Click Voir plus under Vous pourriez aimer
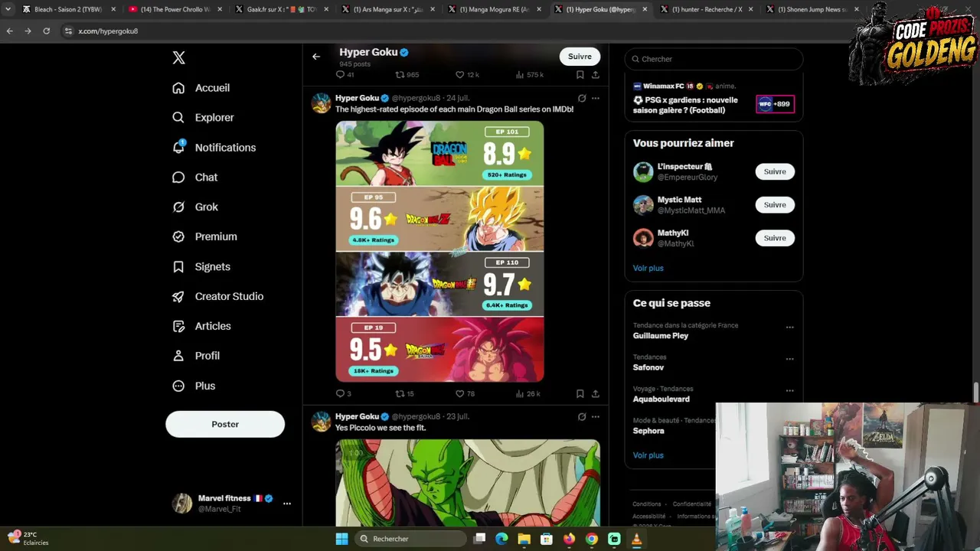The height and width of the screenshot is (551, 980). pyautogui.click(x=648, y=268)
